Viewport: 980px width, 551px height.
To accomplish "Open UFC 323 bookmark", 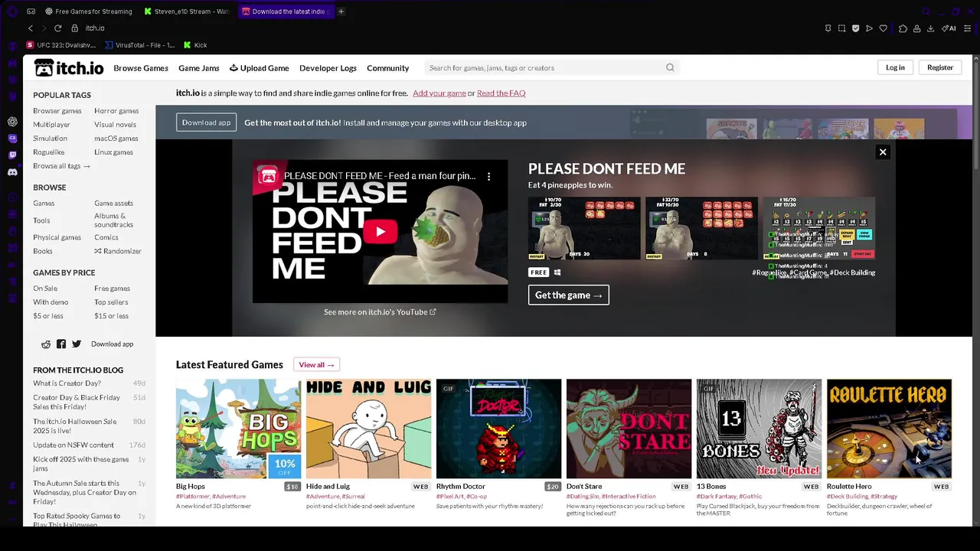I will point(63,45).
